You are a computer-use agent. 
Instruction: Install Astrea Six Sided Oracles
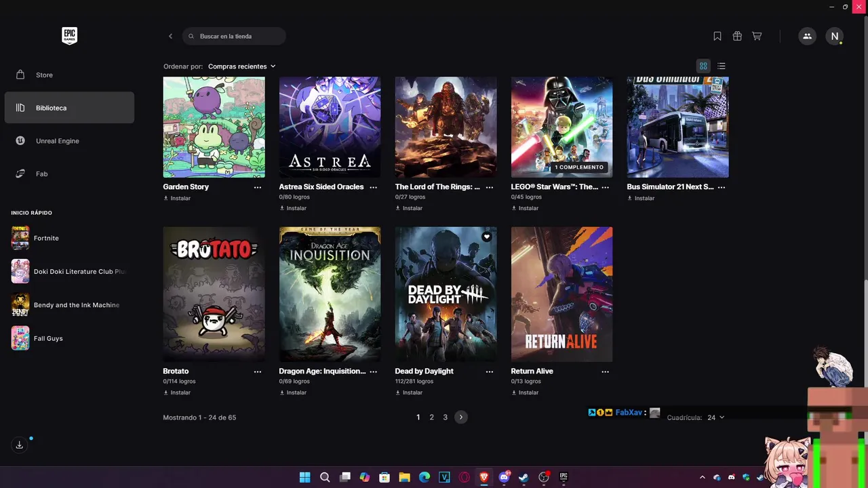(293, 208)
